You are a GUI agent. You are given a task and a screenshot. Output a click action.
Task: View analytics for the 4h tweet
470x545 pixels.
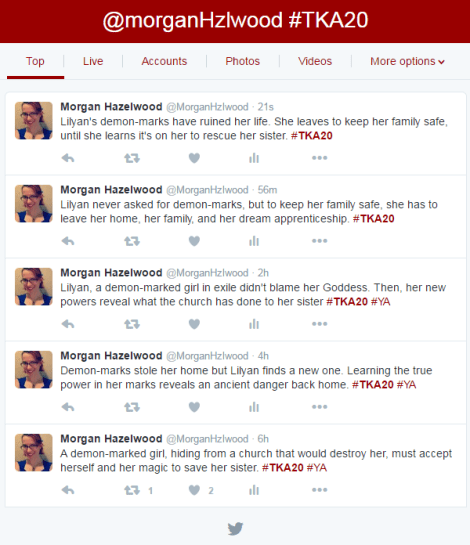[254, 407]
